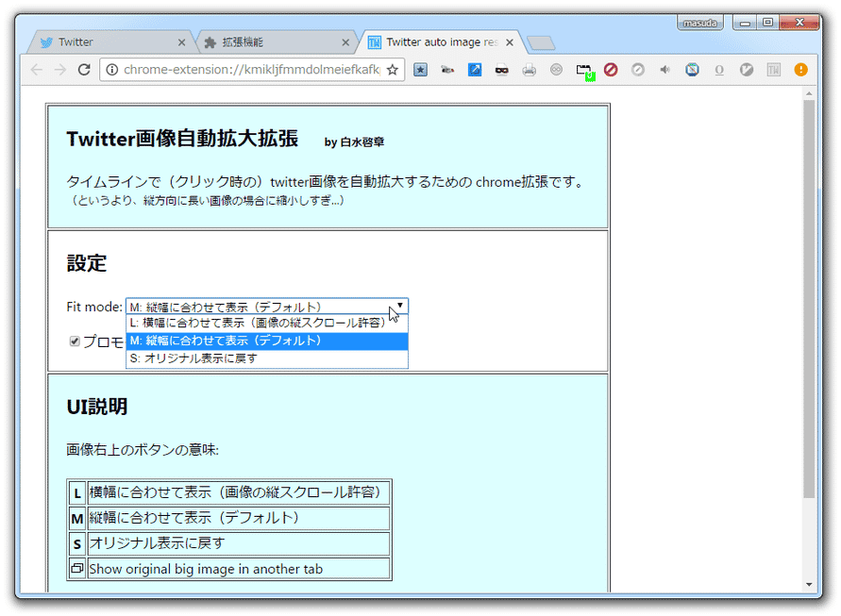
Task: Click the gray circular pie extension icon
Action: [x=747, y=70]
